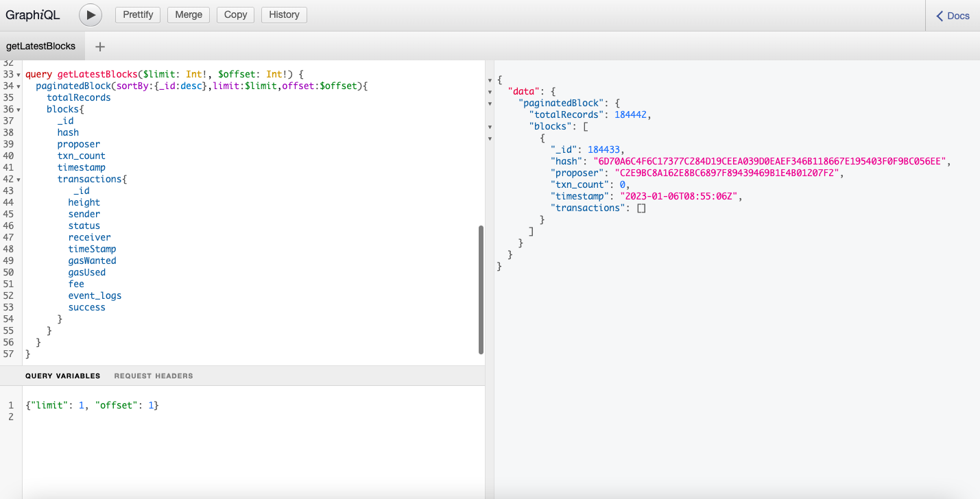
Task: Fold the "paginatedBlock" object in results
Action: 490,104
